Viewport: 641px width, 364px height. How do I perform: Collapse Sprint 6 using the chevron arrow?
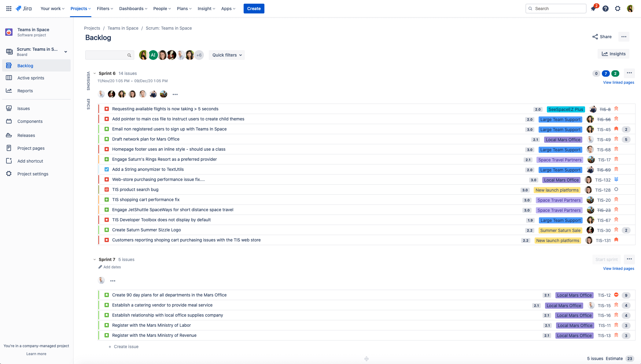[x=95, y=73]
